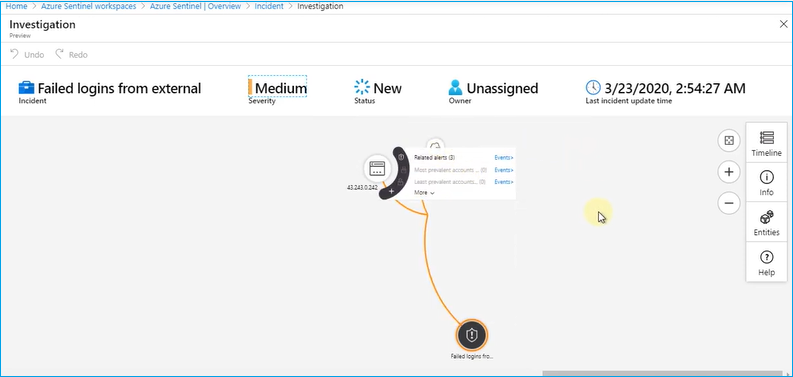This screenshot has width=793, height=377.
Task: Open Events link for Most prevalent accounts
Action: point(504,170)
